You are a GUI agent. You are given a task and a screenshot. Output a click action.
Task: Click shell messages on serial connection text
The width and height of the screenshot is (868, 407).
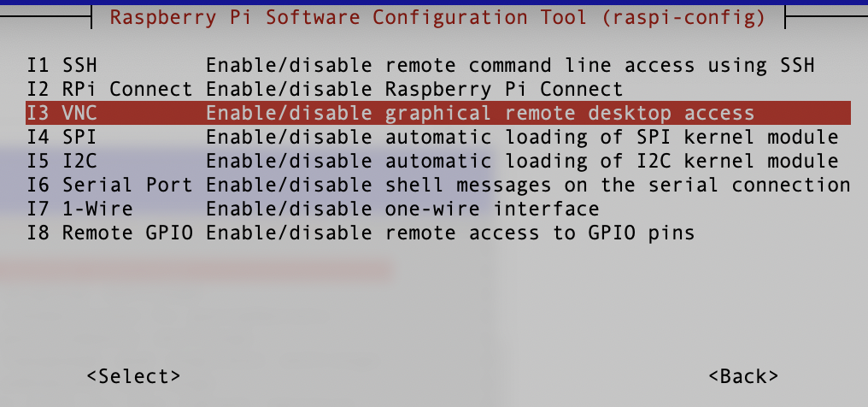pyautogui.click(x=528, y=185)
